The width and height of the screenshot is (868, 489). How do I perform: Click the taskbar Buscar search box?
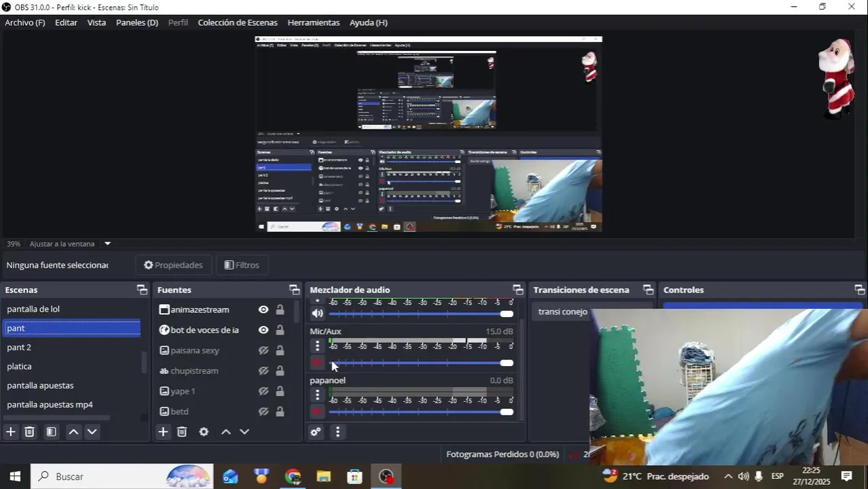122,477
